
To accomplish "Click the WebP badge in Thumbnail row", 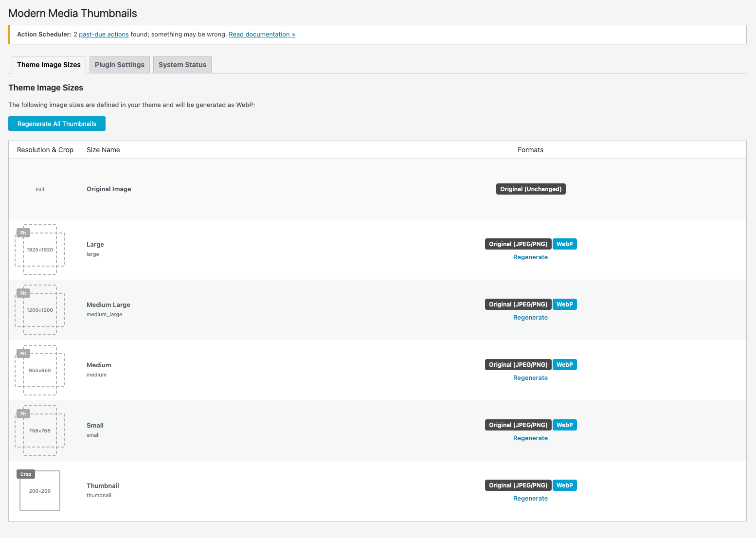I will 564,485.
